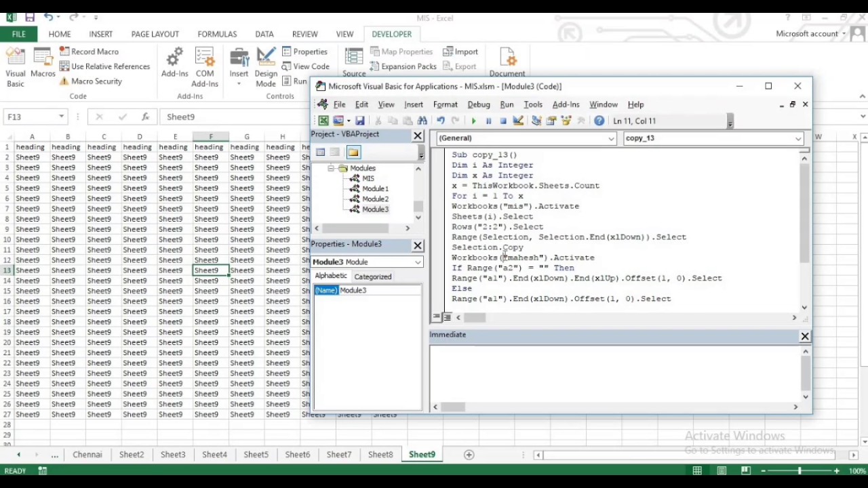Viewport: 868px width, 488px height.
Task: Expand the Insert controls dropdown in the ribbon
Action: (239, 84)
